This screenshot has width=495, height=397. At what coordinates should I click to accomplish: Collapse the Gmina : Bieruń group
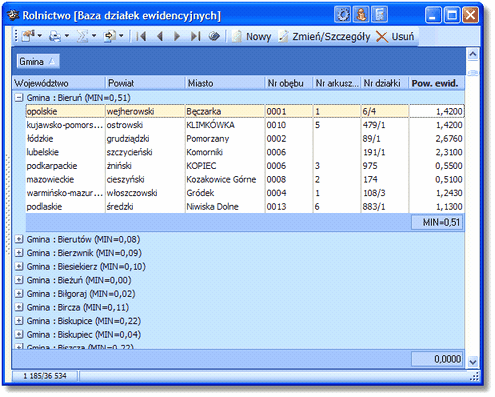tap(19, 98)
